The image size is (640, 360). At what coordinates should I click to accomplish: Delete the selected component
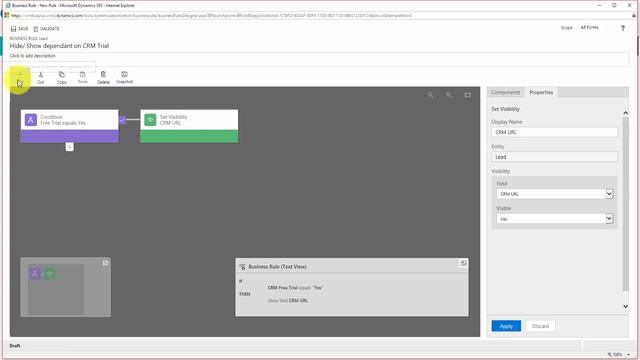pyautogui.click(x=103, y=78)
